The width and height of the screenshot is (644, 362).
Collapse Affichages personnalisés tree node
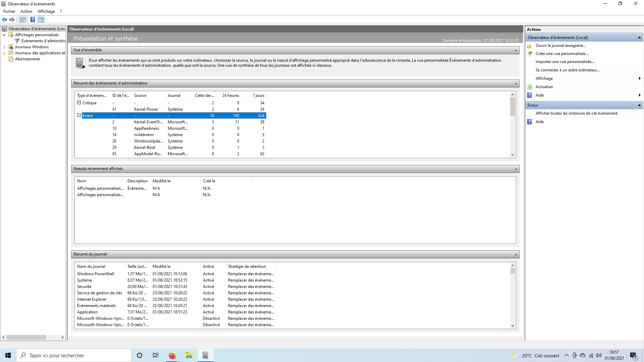(4, 35)
